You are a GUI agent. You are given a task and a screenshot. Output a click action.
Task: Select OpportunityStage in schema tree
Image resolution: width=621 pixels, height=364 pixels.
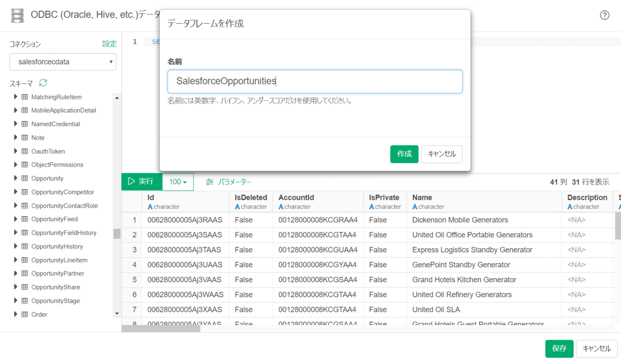55,301
